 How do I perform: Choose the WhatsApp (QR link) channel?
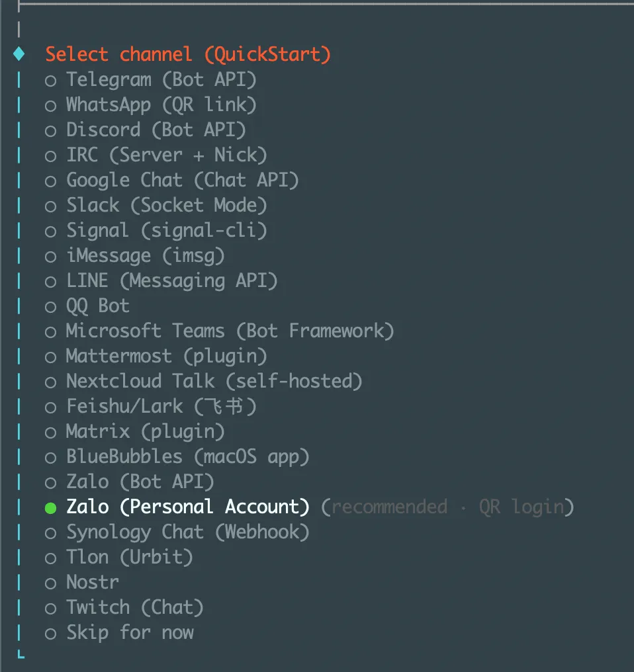51,106
